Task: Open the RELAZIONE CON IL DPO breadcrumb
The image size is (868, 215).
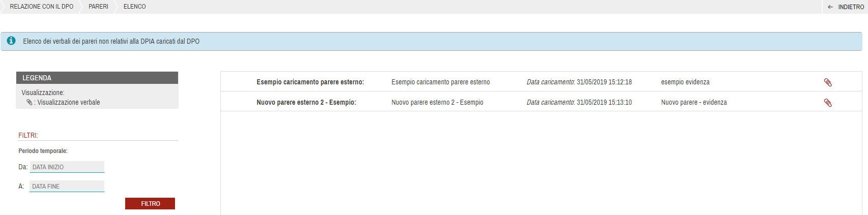Action: [42, 7]
